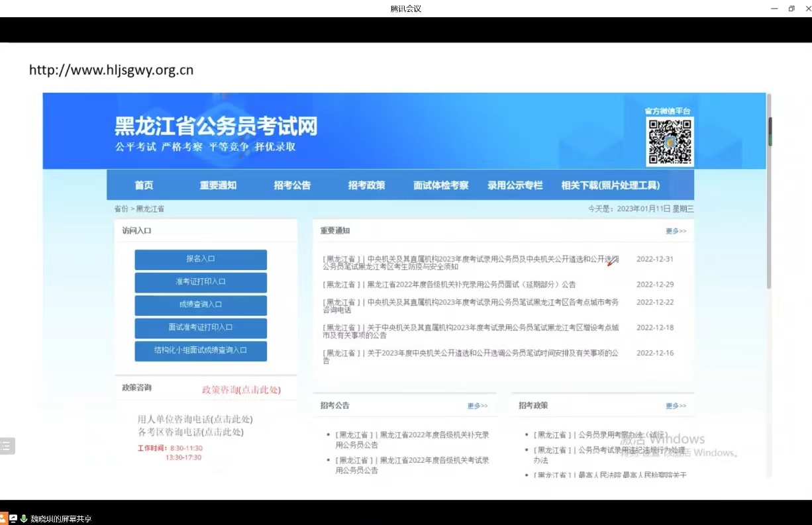Open the 重要通知 navigation menu item
The width and height of the screenshot is (812, 525).
tap(218, 185)
